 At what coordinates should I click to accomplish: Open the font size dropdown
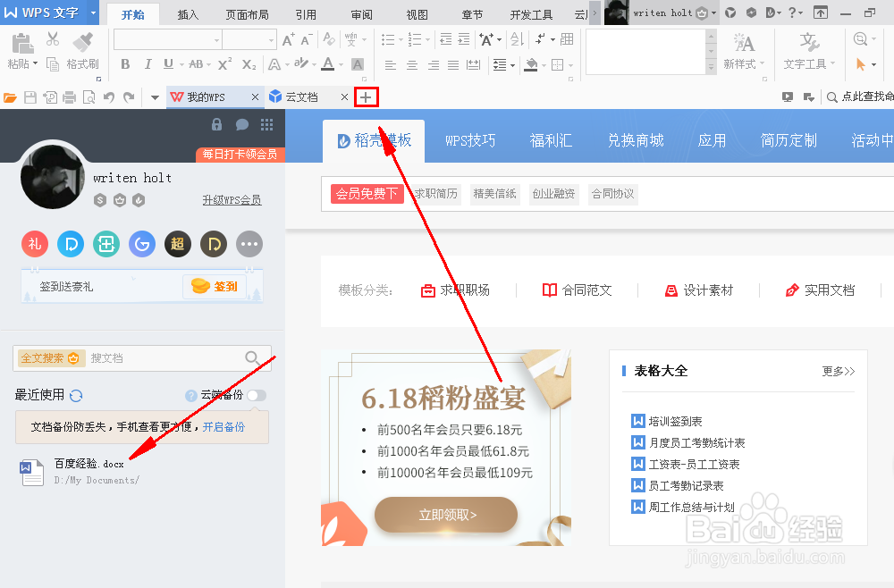272,40
